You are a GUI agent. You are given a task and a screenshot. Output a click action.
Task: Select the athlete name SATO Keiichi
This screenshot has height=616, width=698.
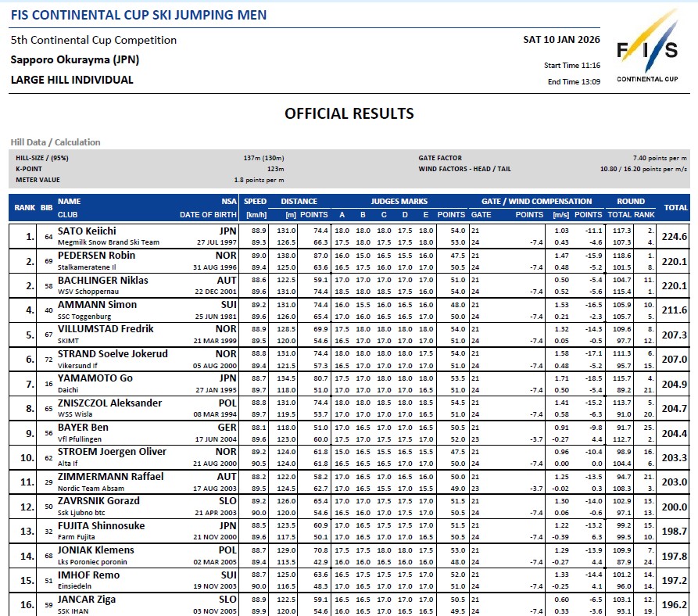tap(87, 231)
